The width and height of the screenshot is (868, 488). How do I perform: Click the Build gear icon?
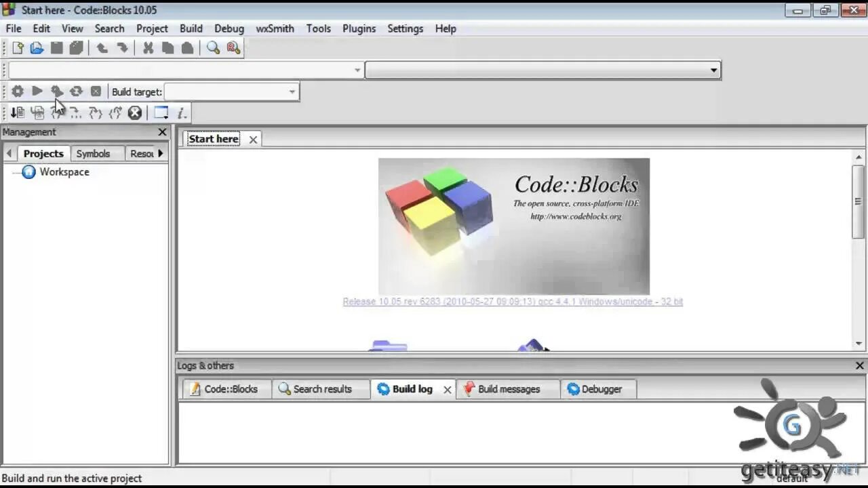18,91
